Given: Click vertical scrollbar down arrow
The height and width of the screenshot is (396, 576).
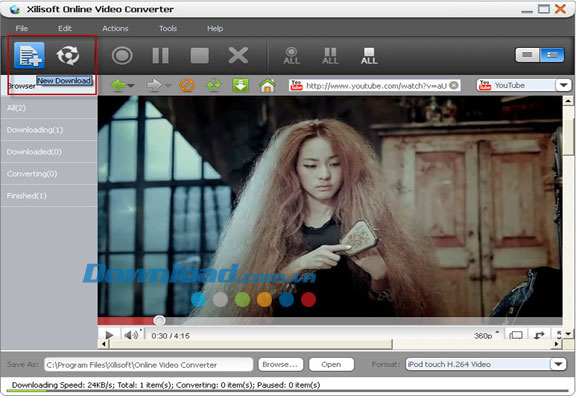Looking at the screenshot, I should click(x=568, y=334).
